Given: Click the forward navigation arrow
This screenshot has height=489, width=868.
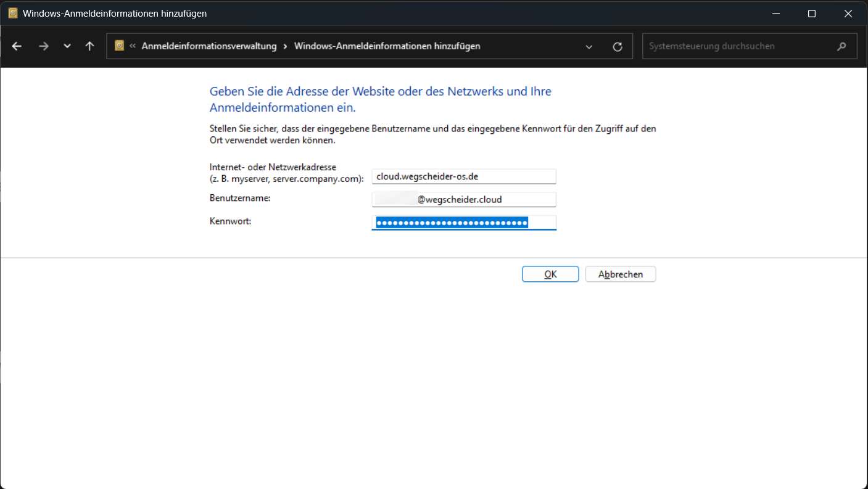Looking at the screenshot, I should point(43,46).
